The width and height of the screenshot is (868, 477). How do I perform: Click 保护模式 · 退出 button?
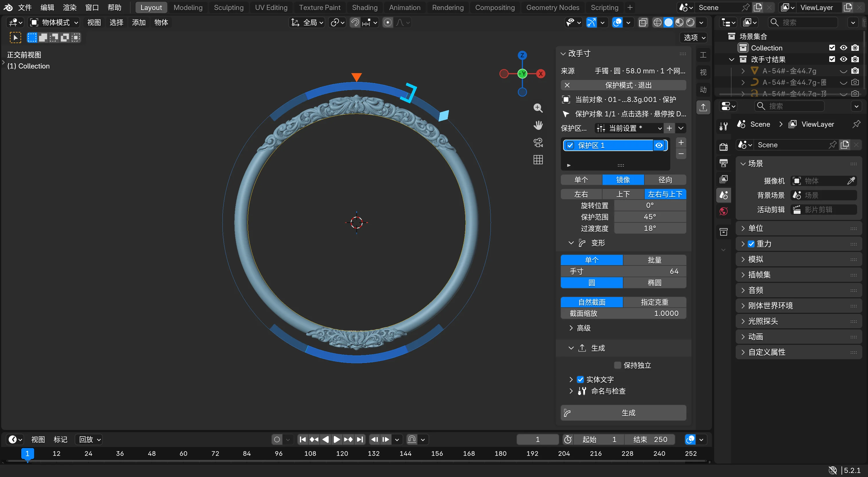tap(623, 85)
